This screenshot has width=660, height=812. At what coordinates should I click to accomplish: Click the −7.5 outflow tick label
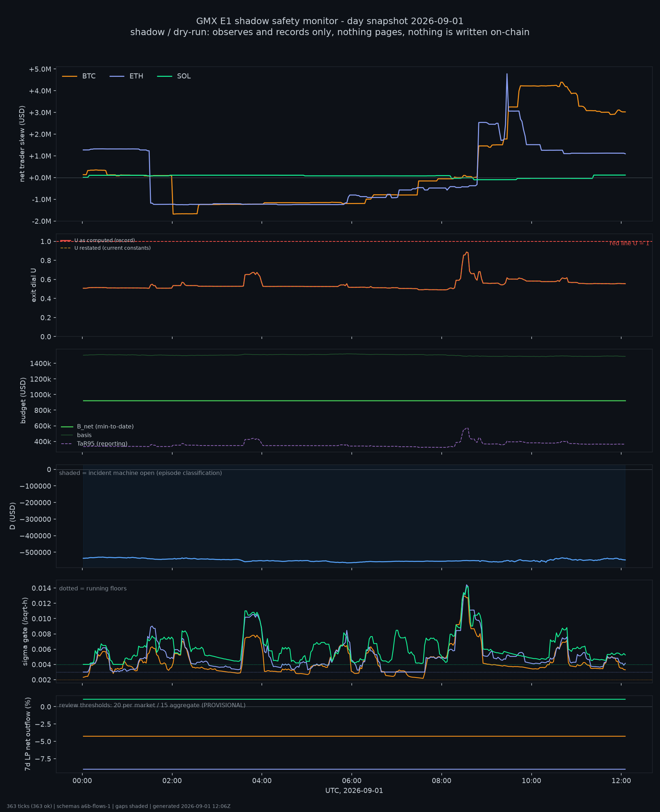click(x=42, y=759)
